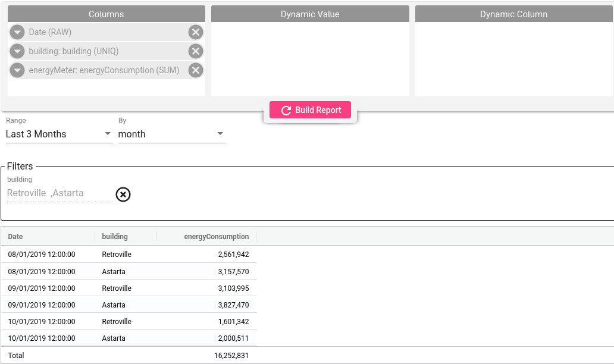Viewport: 614px width, 364px height.
Task: Clear the building filter
Action: (x=123, y=194)
